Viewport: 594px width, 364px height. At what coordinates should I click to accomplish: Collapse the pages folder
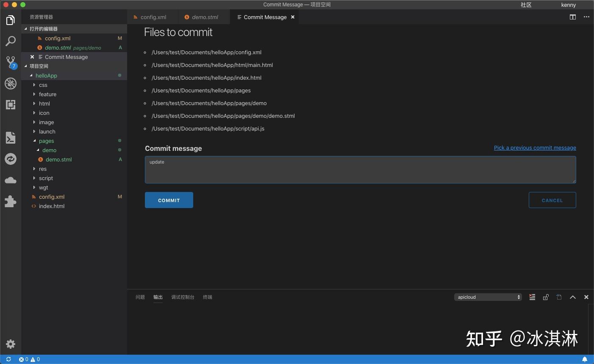(74, 141)
